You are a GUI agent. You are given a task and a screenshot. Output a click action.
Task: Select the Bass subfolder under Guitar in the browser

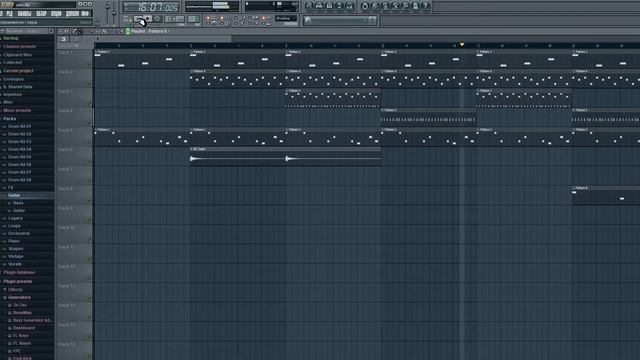(x=18, y=203)
